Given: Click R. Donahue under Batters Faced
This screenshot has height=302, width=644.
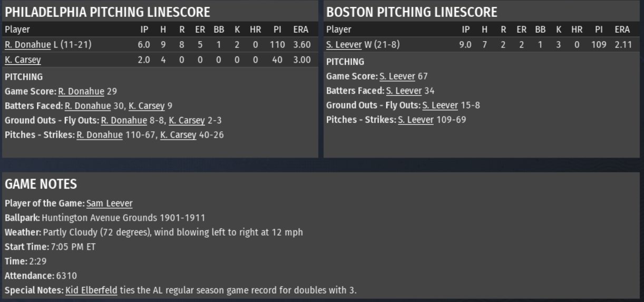Looking at the screenshot, I should point(88,105).
